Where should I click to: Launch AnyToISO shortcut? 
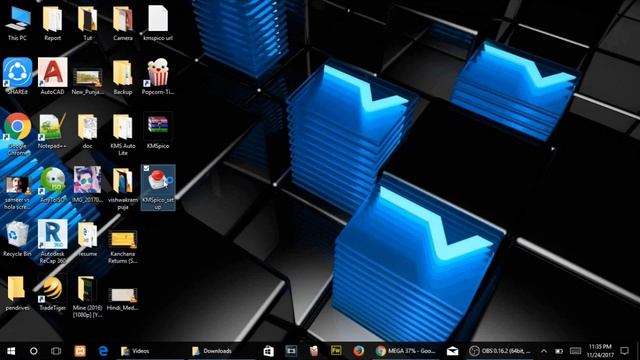click(x=52, y=185)
